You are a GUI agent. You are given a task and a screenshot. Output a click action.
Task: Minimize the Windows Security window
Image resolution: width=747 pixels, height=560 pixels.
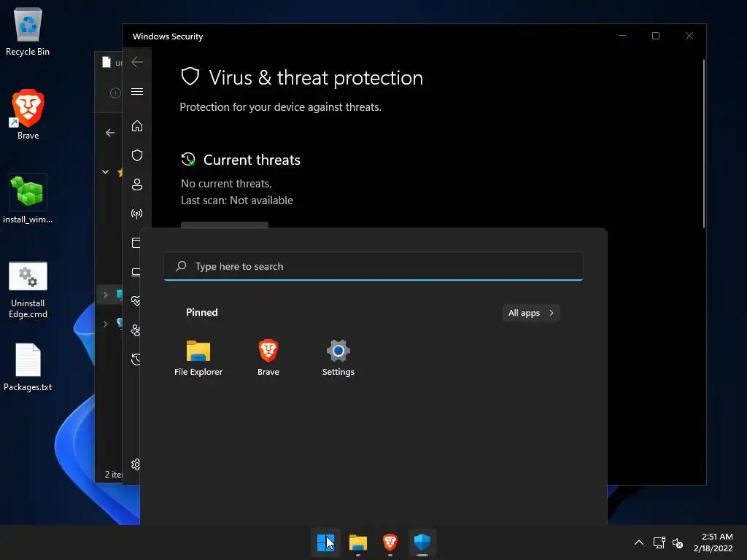click(622, 36)
